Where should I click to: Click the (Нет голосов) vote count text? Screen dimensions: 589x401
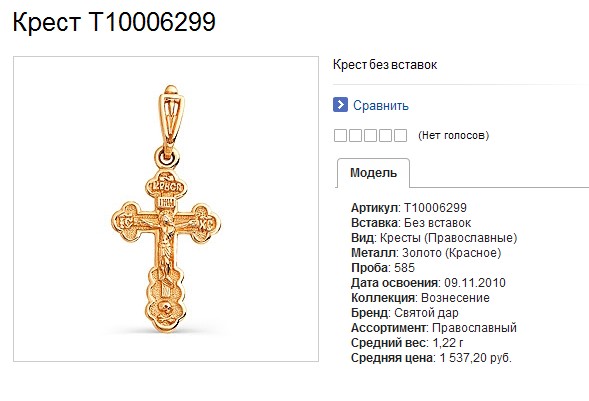(453, 135)
